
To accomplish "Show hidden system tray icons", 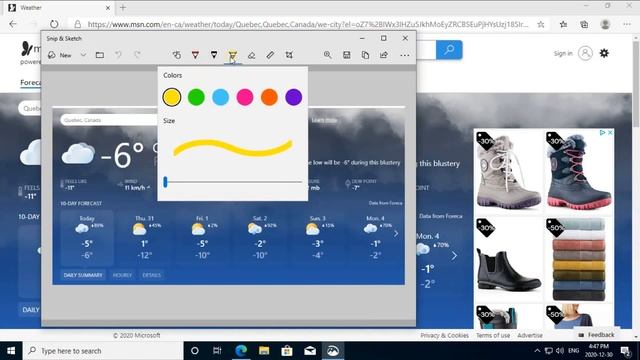I will click(x=537, y=351).
